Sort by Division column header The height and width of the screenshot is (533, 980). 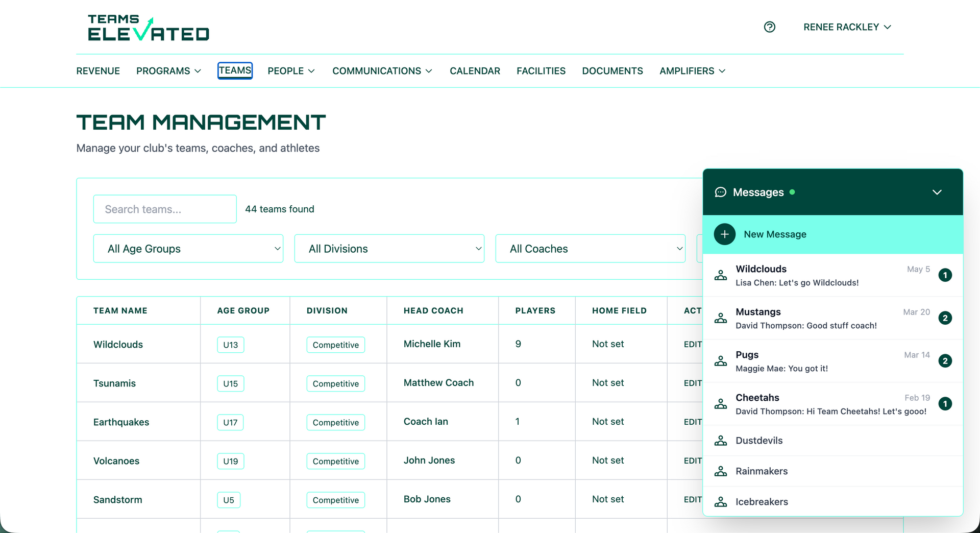coord(327,310)
